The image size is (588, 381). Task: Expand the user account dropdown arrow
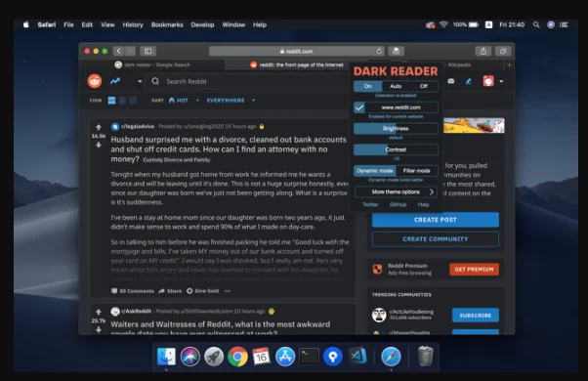pos(501,81)
